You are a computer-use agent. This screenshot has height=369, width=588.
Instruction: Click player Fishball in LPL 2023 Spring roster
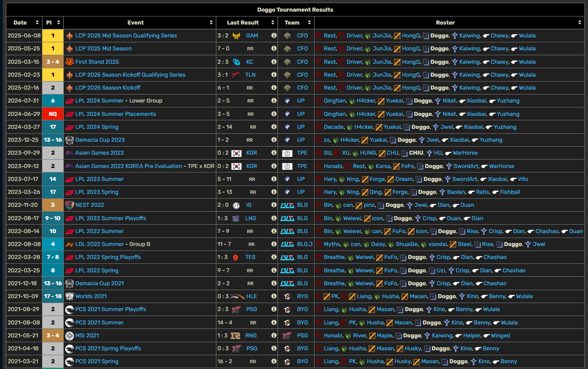click(510, 192)
